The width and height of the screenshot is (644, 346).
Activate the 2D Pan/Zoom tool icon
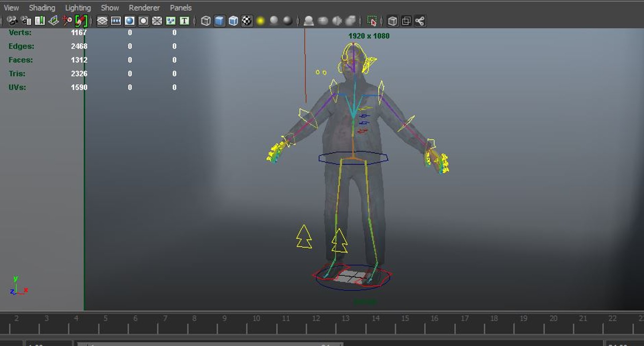pyautogui.click(x=67, y=21)
